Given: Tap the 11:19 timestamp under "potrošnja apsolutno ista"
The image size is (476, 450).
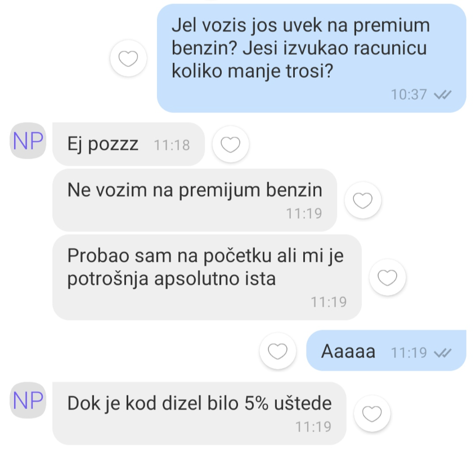Looking at the screenshot, I should coord(329,302).
